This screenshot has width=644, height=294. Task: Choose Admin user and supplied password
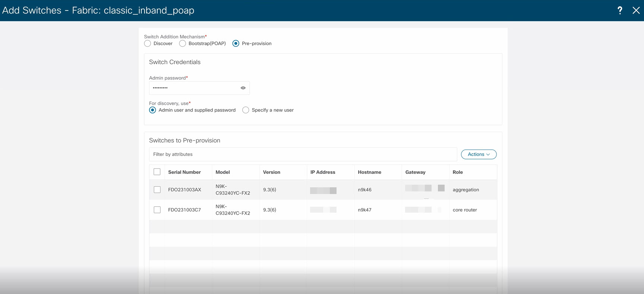(x=152, y=110)
